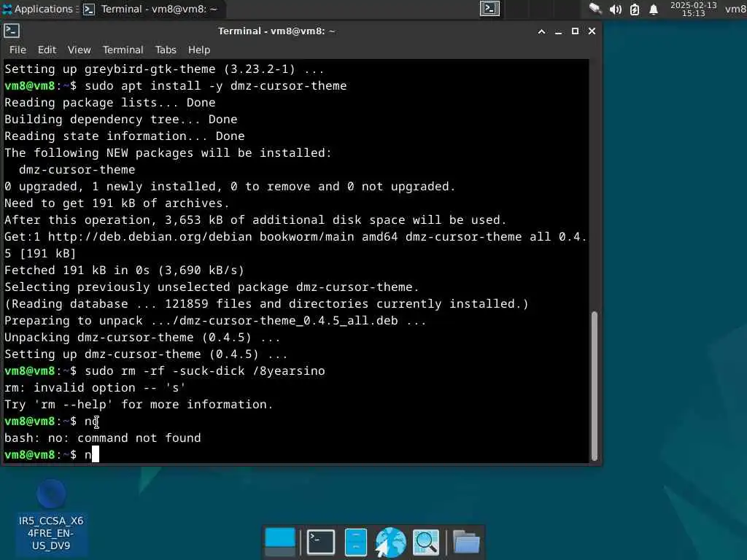Click the text 'Reading package lists... Done'

tap(110, 102)
